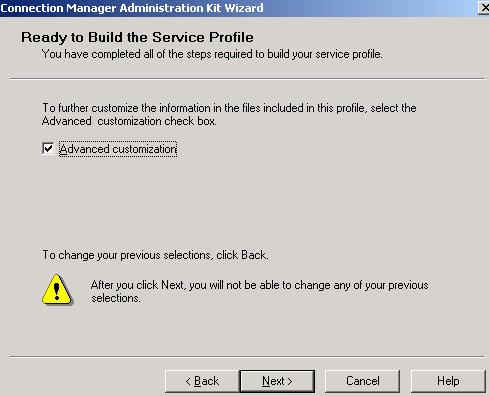This screenshot has width=489, height=396.
Task: Click the Advanced customization checkbox label text
Action: tap(118, 149)
